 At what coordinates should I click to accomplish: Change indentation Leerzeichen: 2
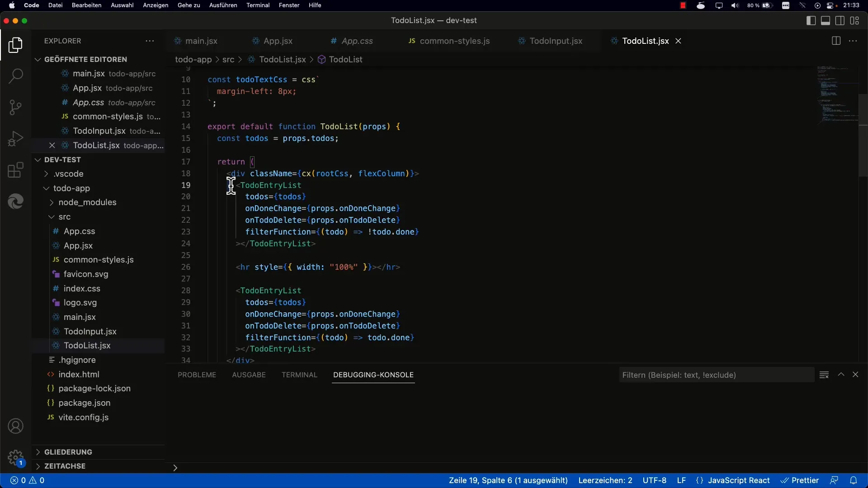point(605,480)
